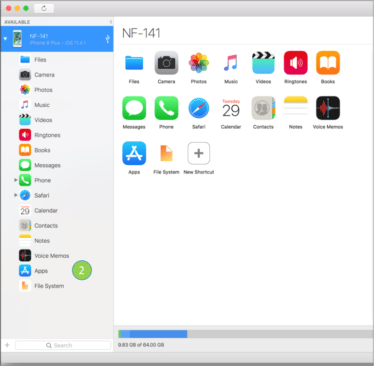374x366 pixels.
Task: Open the Calendar icon in main grid
Action: [231, 108]
